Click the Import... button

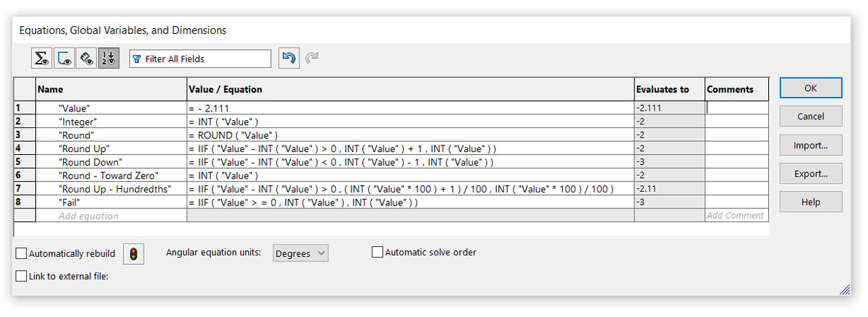pyautogui.click(x=810, y=145)
